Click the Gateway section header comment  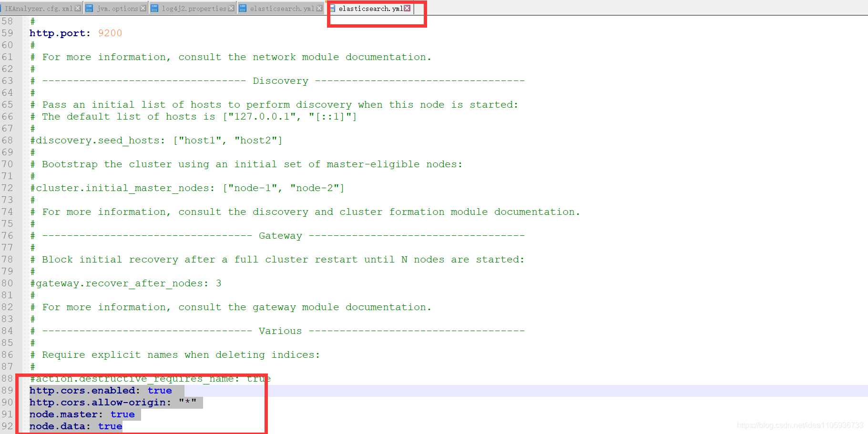[277, 235]
